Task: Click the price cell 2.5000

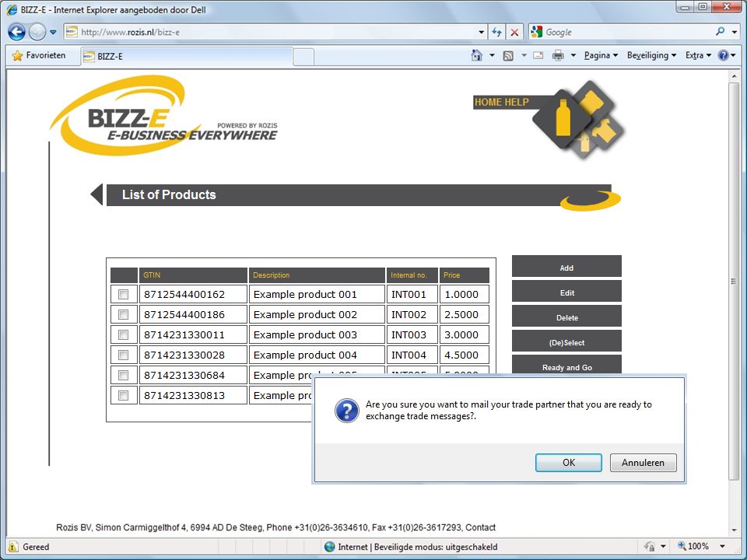Action: coord(465,315)
